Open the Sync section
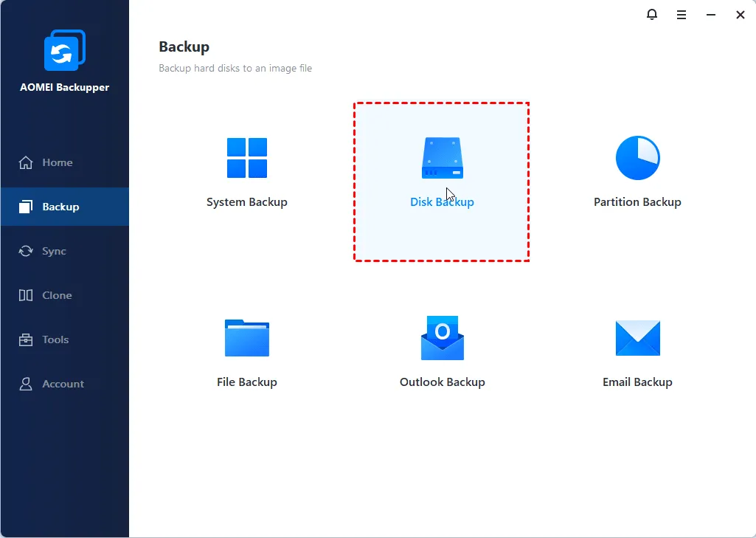 point(54,251)
